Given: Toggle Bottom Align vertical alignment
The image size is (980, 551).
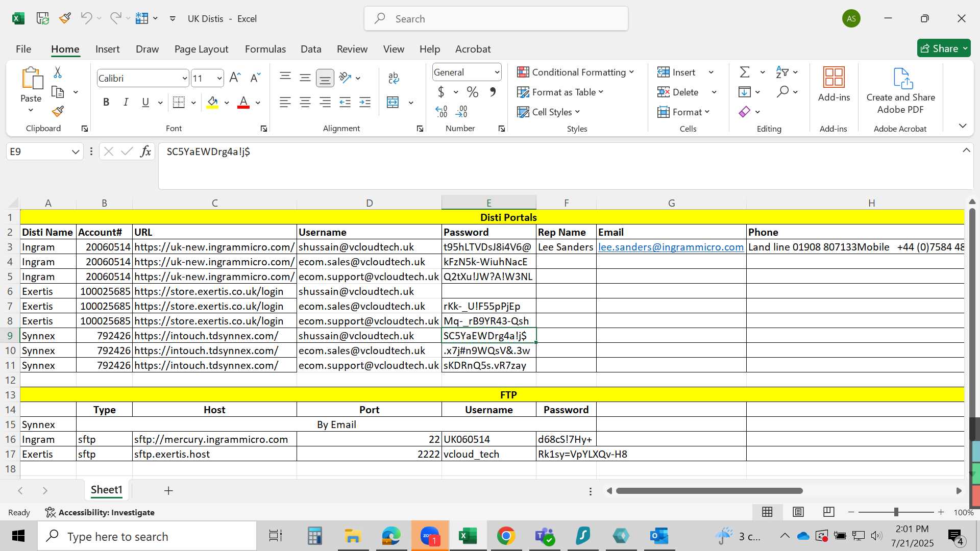Looking at the screenshot, I should pos(325,78).
